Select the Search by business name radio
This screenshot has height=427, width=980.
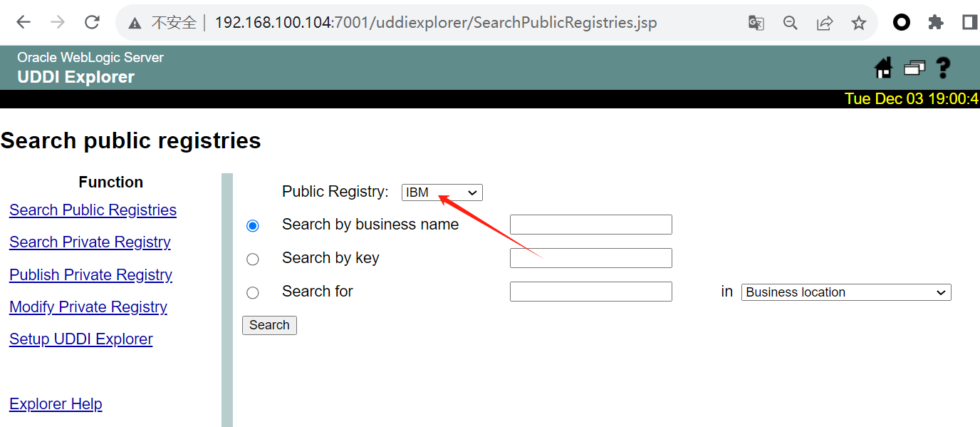(x=253, y=226)
